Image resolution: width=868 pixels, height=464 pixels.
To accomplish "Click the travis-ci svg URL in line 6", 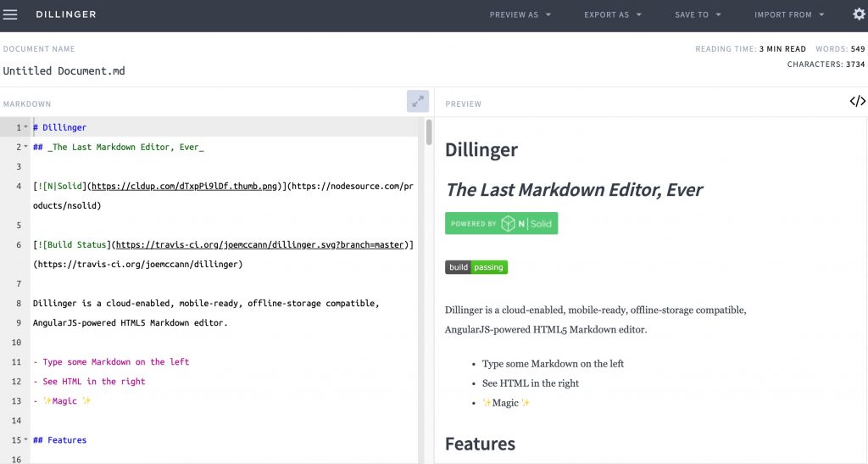I will pyautogui.click(x=259, y=245).
